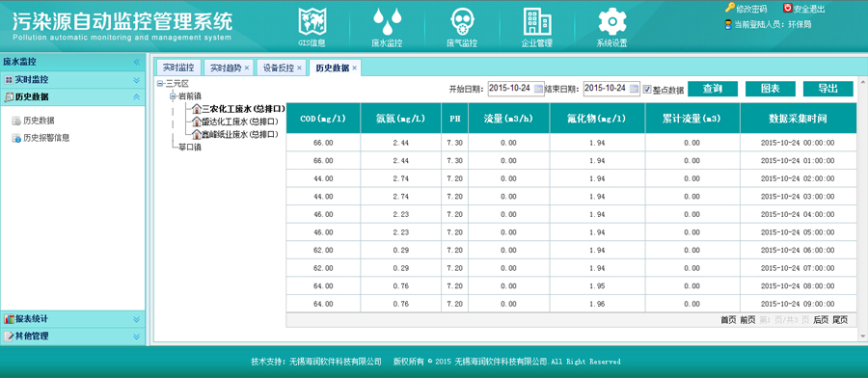
Task: Open the GIS信息 map icon
Action: (x=312, y=21)
